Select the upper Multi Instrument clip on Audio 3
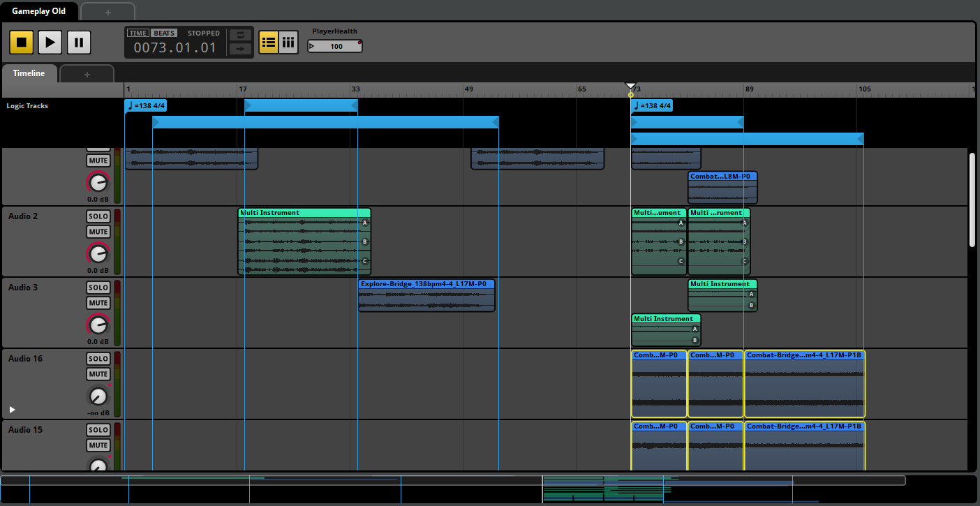 722,295
